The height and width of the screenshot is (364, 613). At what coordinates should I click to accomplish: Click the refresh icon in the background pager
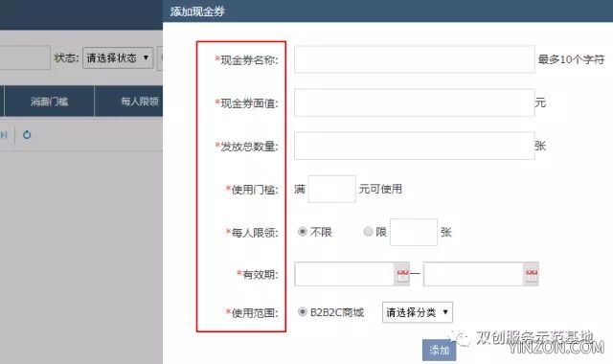(27, 135)
